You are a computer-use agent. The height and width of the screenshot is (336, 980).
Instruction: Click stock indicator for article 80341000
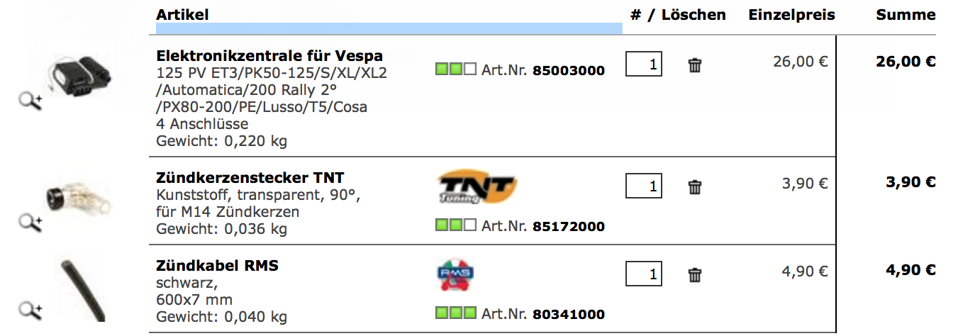455,313
